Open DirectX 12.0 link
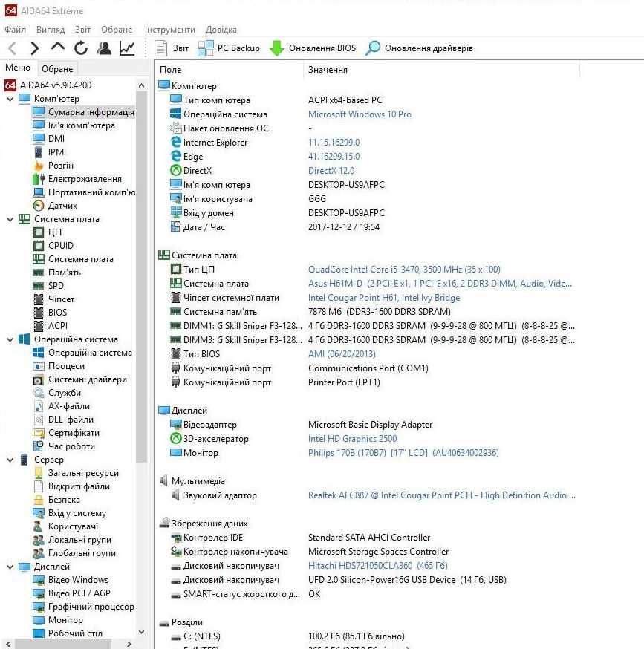 [331, 171]
